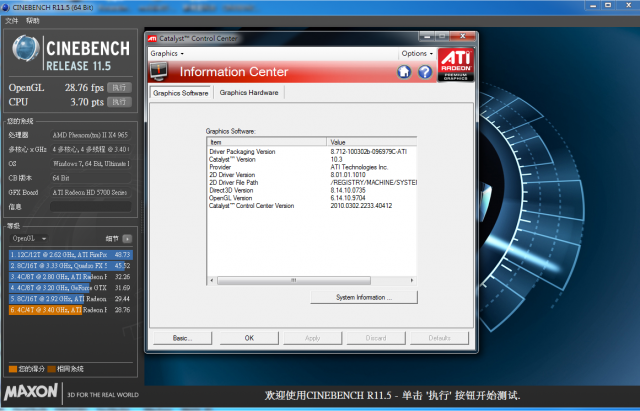Click the horizontal scrollbar thumb in software list

293,280
